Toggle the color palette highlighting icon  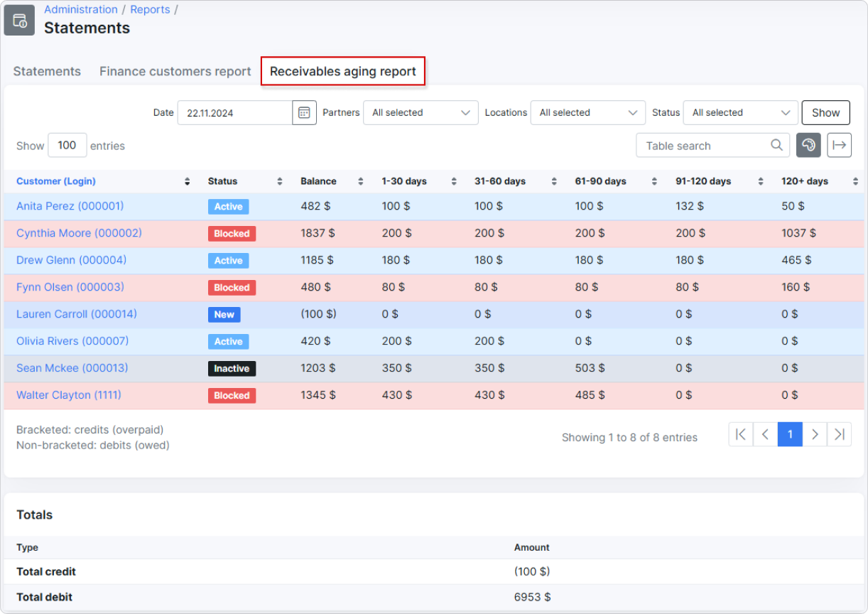808,145
